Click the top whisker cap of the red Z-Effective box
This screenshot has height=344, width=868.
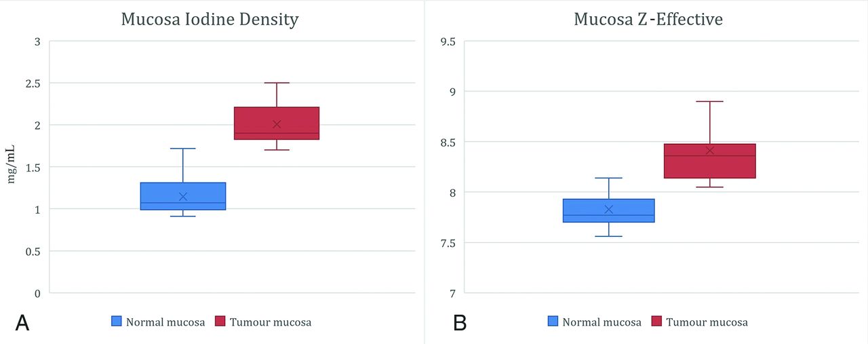710,101
